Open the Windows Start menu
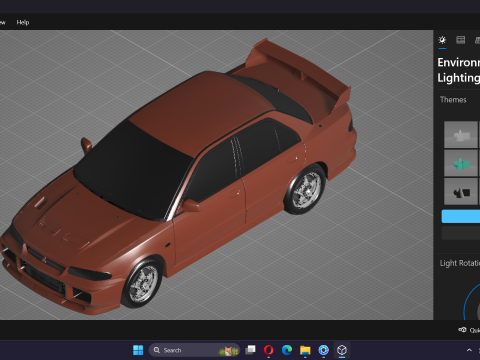Viewport: 480px width, 360px height. 138,350
